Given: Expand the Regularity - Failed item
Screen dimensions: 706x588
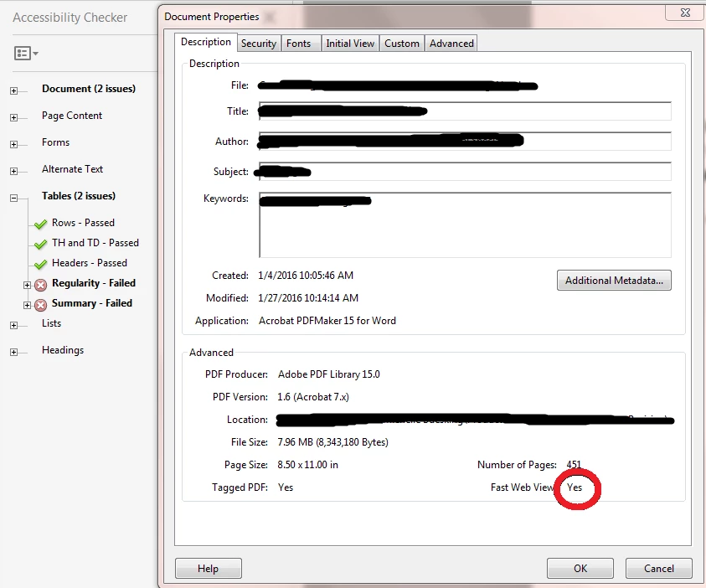Looking at the screenshot, I should pyautogui.click(x=27, y=285).
